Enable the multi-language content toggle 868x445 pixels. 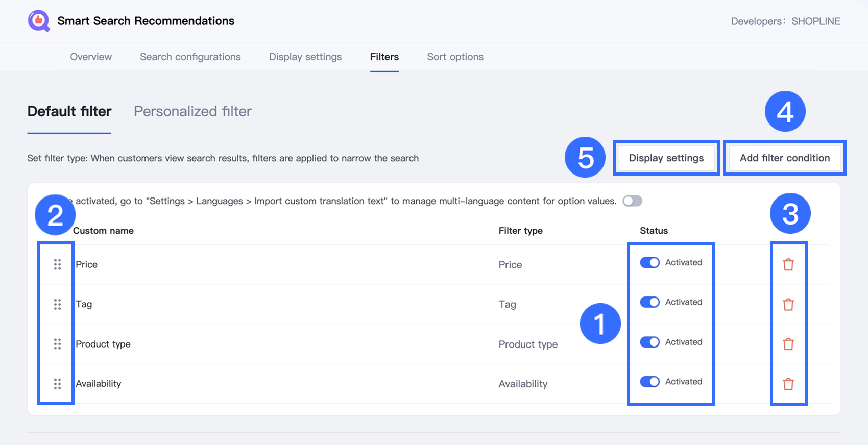point(632,201)
